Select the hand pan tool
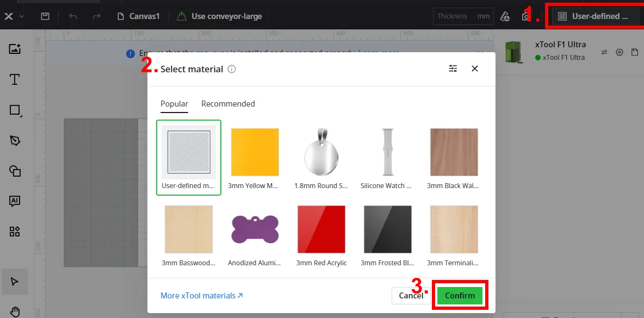This screenshot has width=644, height=318. (x=15, y=312)
